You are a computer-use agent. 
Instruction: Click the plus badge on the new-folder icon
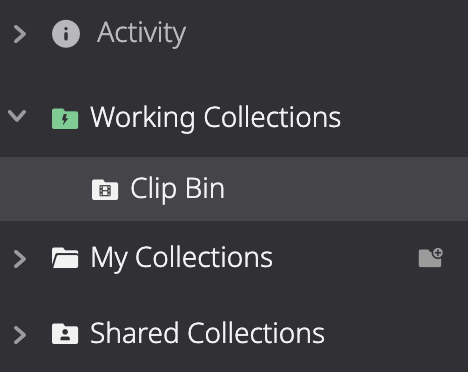coord(438,253)
